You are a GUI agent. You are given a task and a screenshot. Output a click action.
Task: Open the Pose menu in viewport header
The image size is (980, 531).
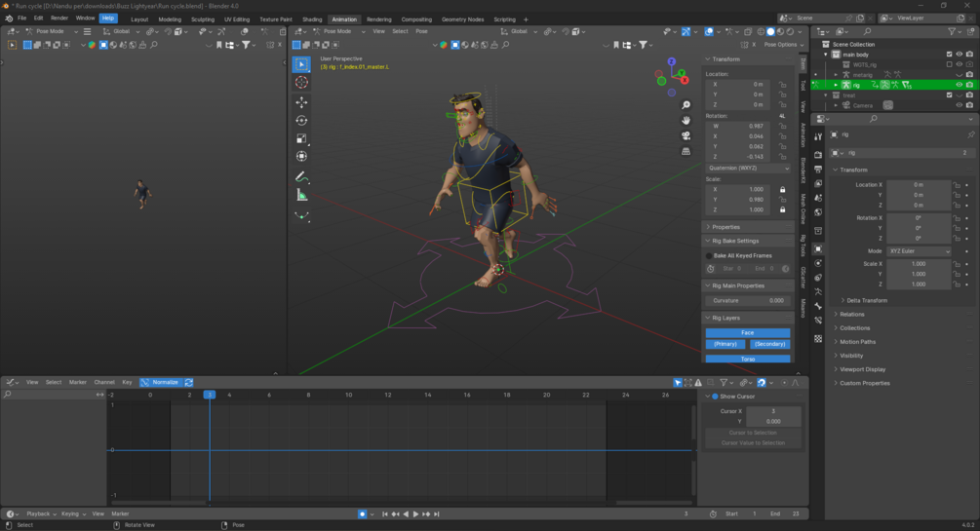tap(422, 31)
